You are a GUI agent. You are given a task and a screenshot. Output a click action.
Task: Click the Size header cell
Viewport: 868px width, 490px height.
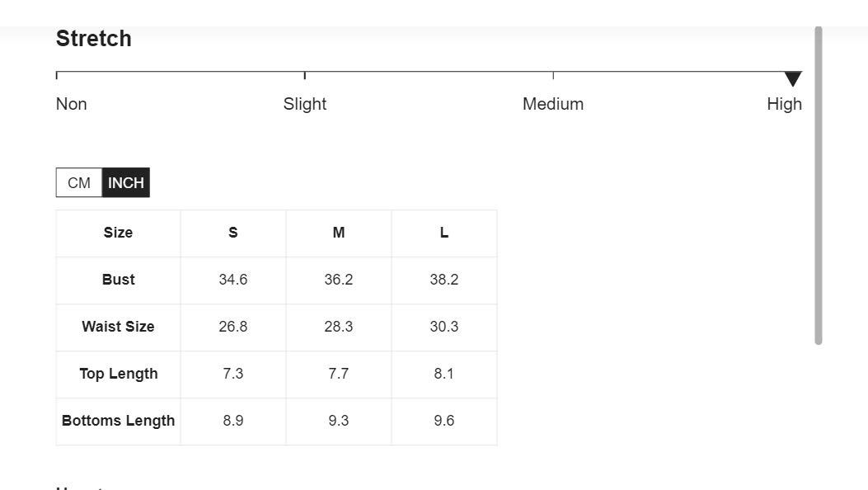[118, 233]
